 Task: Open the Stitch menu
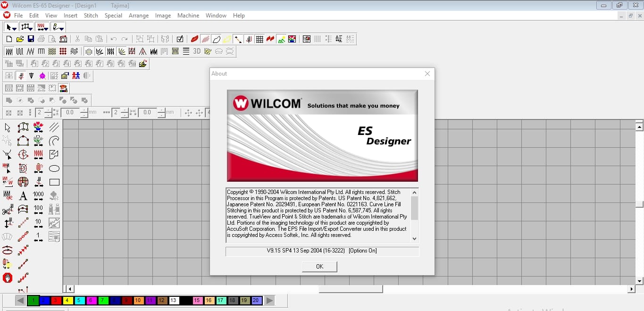[91, 16]
